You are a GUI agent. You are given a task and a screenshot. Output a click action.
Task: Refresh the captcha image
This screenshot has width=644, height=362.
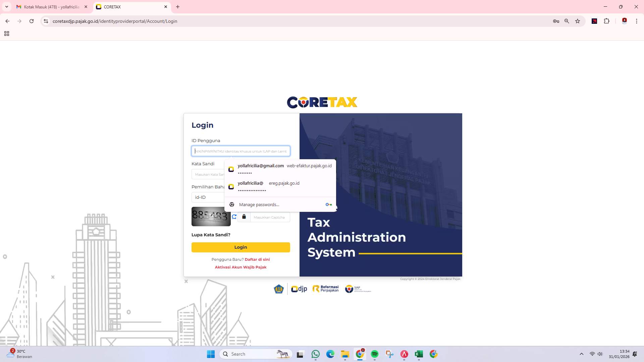click(x=234, y=217)
